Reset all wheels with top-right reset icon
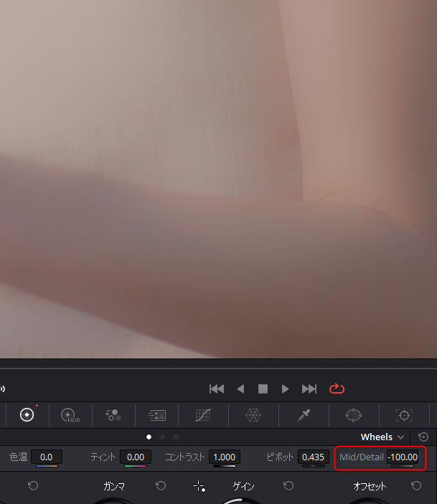 [x=423, y=437]
